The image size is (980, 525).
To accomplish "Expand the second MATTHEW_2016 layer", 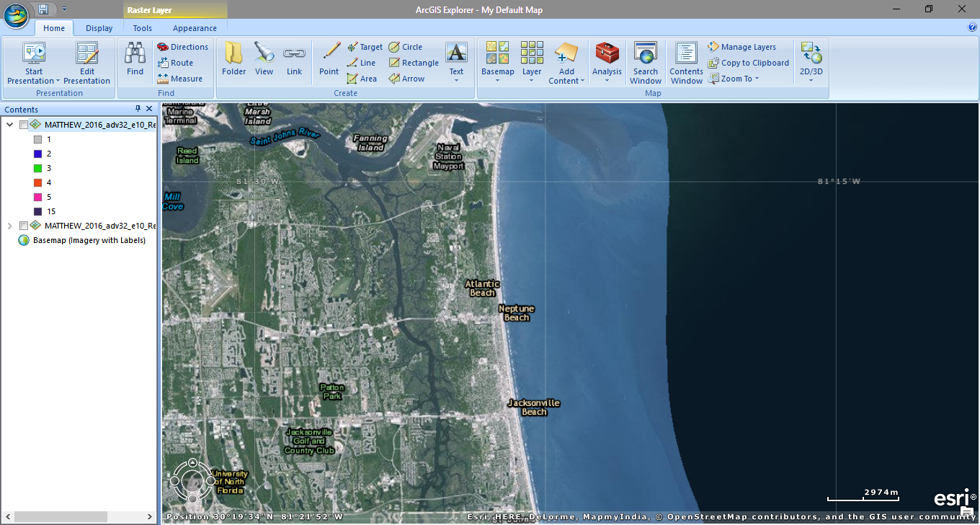I will pyautogui.click(x=9, y=226).
